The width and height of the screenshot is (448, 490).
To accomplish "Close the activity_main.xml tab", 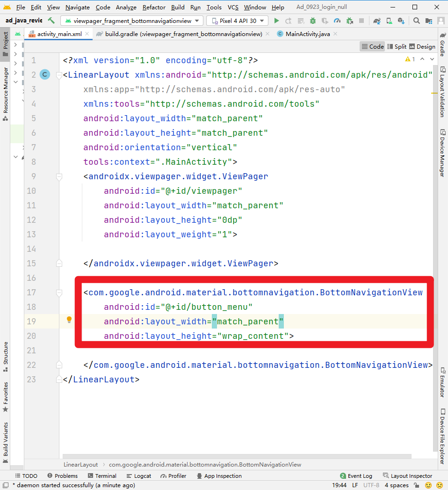I will point(87,34).
